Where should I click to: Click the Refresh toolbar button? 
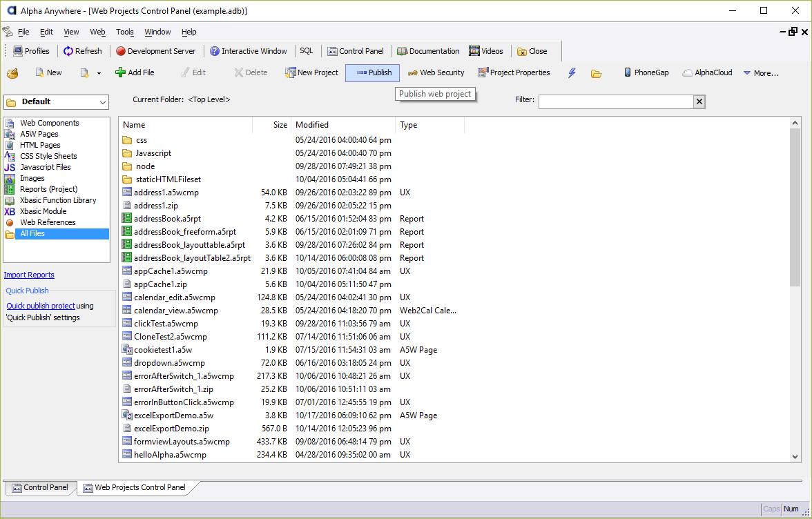pos(82,51)
